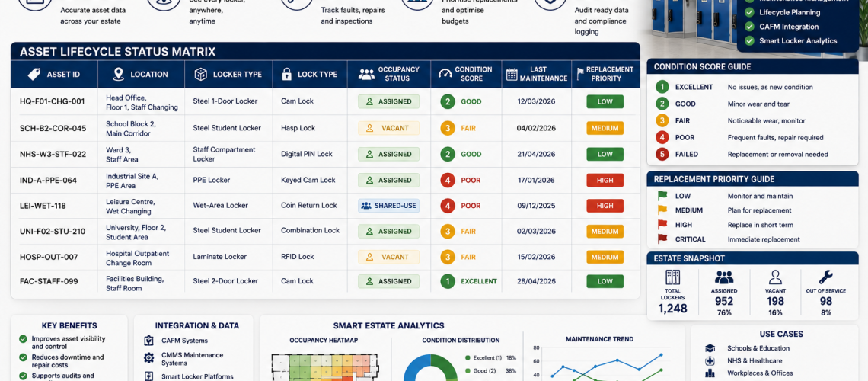Click the HIGH priority badge for IND-A-PPE-064
The width and height of the screenshot is (868, 381).
point(605,180)
